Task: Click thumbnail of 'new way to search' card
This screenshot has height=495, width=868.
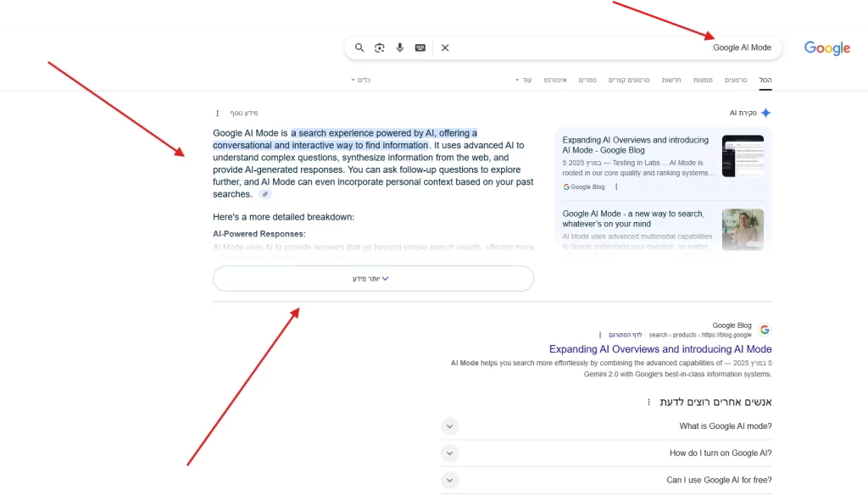Action: pos(743,229)
